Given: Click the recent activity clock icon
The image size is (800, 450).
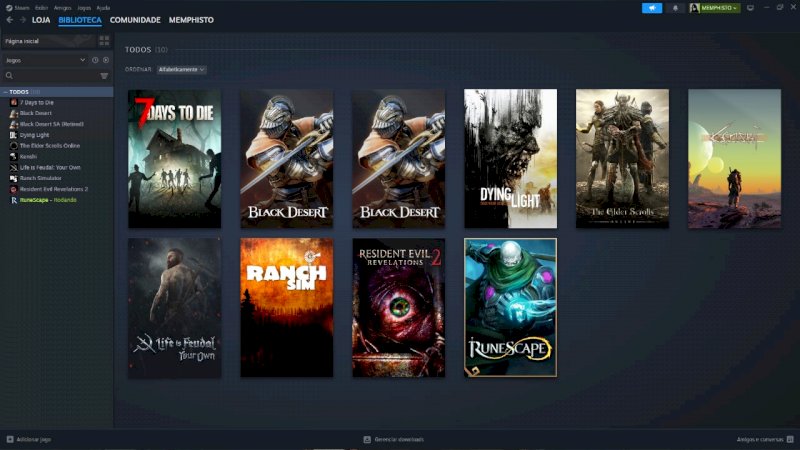Looking at the screenshot, I should [95, 60].
